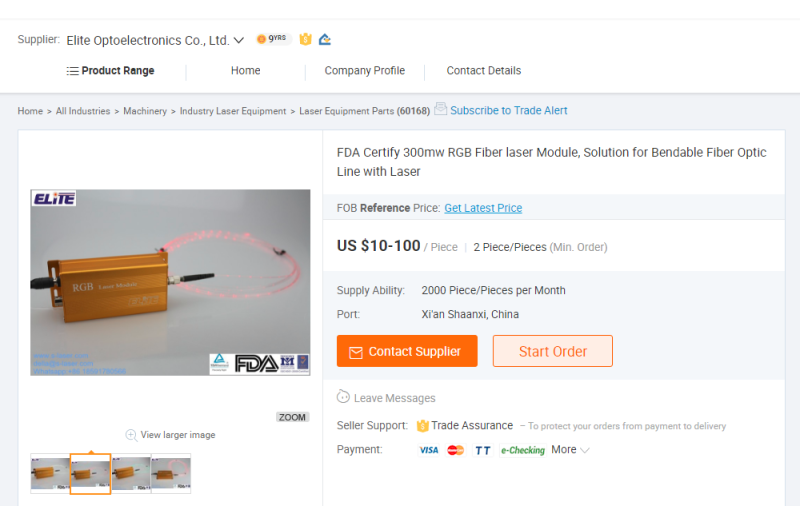Click the Contact Supplier button
800x506 pixels.
pos(407,351)
